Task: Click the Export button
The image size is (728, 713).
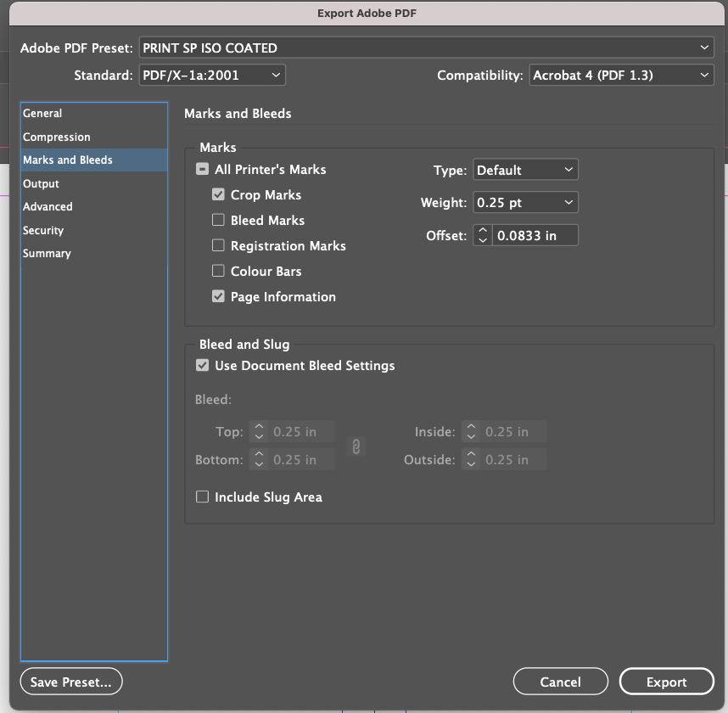Action: click(666, 682)
